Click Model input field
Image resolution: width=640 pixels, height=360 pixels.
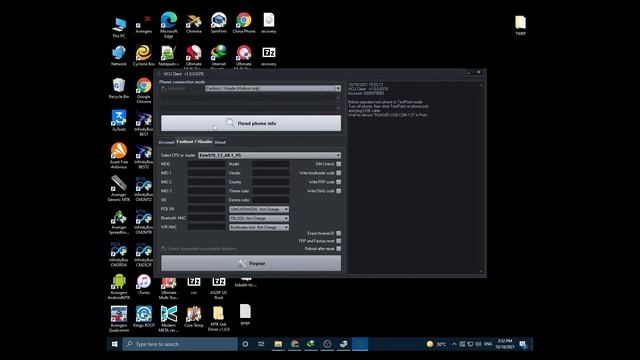[271, 164]
